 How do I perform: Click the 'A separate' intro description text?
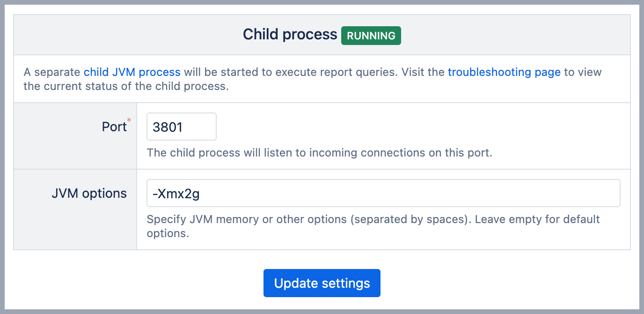[52, 72]
